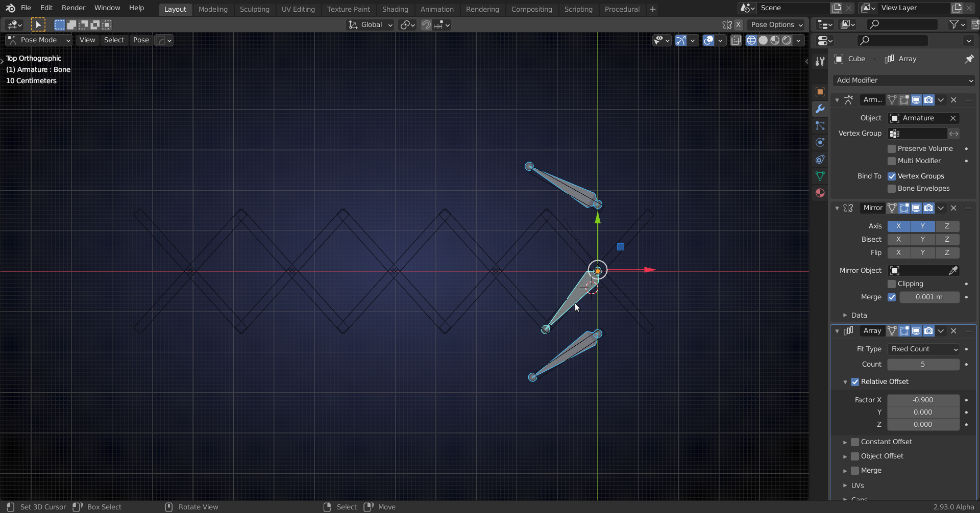Screen dimensions: 980x513
Task: Open the Modifier properties wrench tab
Action: pyautogui.click(x=820, y=109)
